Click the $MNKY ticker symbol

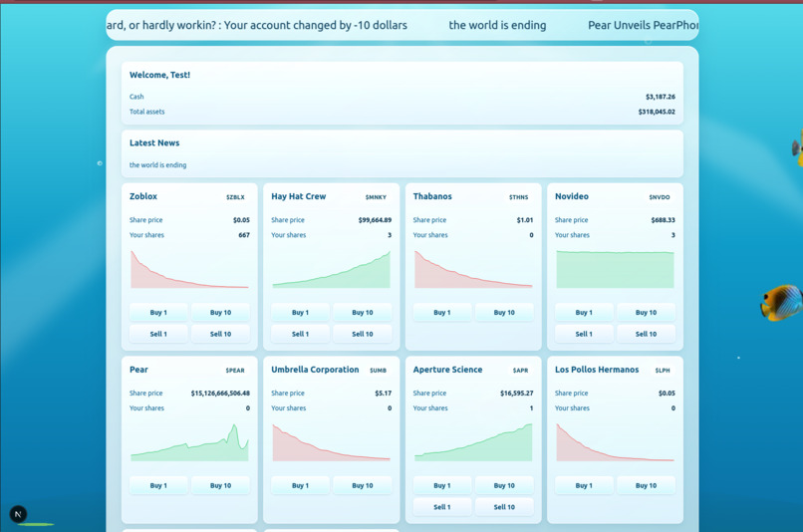tap(376, 197)
